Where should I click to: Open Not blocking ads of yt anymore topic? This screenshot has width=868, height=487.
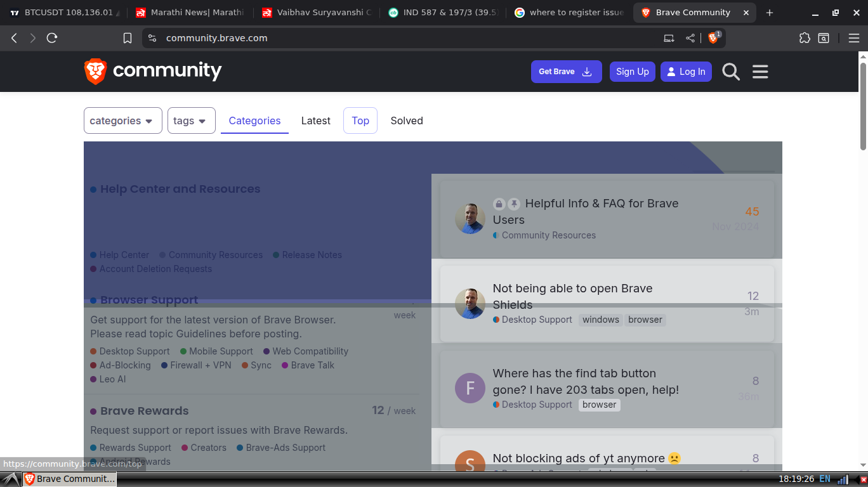coord(579,458)
